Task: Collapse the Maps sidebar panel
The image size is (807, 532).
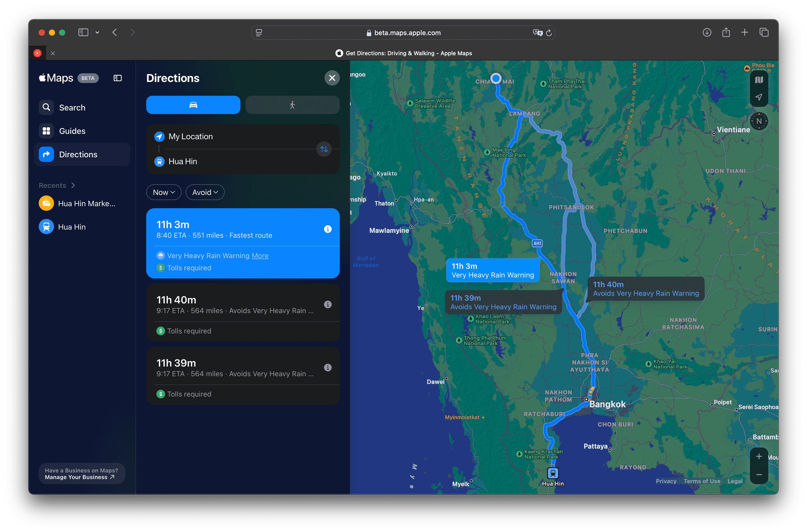Action: (117, 78)
